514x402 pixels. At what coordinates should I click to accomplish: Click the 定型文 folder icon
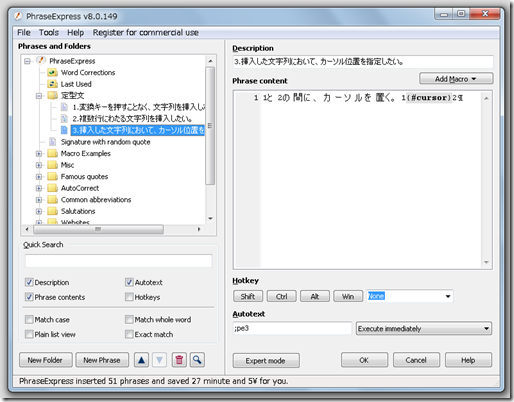tap(52, 96)
